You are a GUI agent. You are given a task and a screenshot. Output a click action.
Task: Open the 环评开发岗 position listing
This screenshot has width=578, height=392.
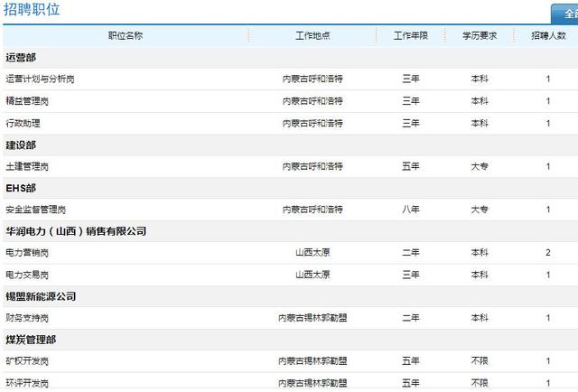27,383
